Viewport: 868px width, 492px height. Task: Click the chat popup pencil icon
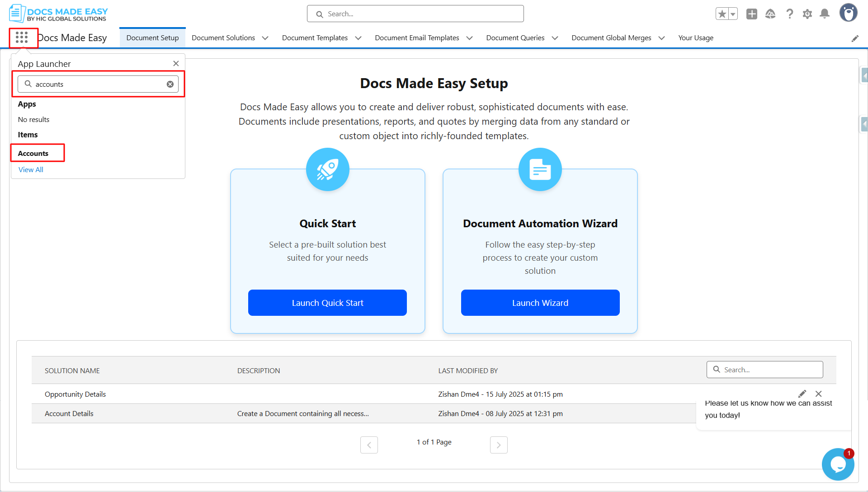(802, 394)
